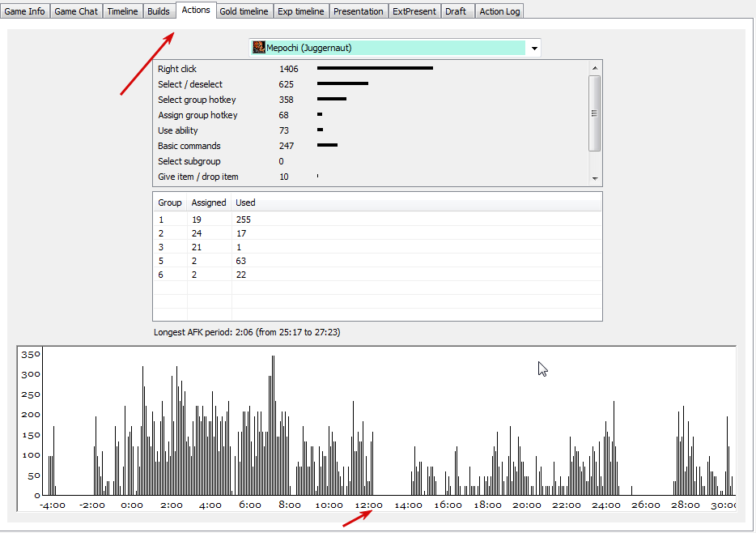
Task: Select group 2 row in table
Action: (377, 233)
